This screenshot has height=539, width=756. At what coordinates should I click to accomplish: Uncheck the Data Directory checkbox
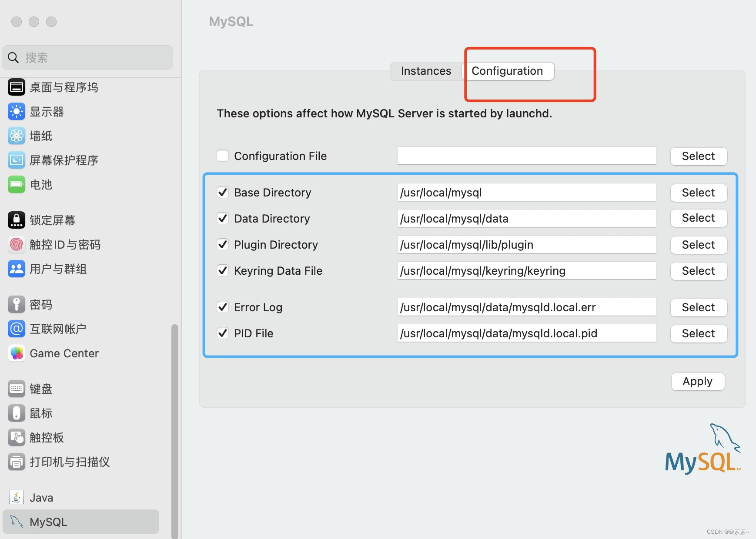coord(223,218)
